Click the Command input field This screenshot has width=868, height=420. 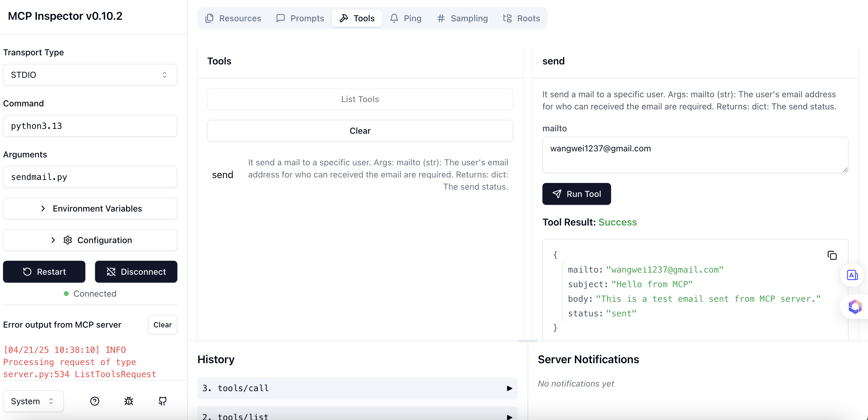(x=90, y=126)
